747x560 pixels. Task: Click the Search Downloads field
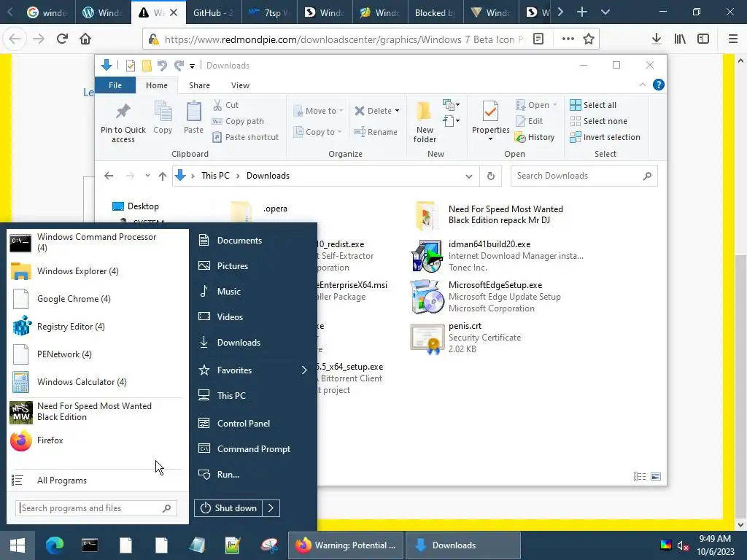coord(584,176)
